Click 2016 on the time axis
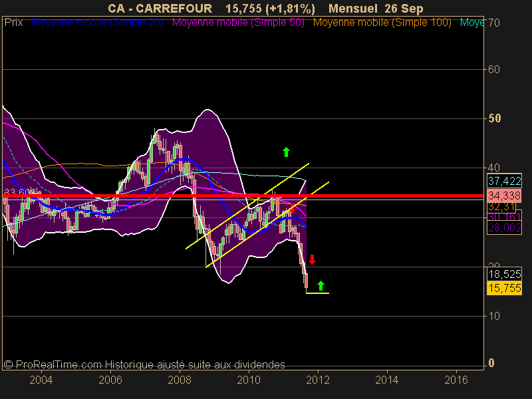Image resolution: width=532 pixels, height=399 pixels. 456,380
